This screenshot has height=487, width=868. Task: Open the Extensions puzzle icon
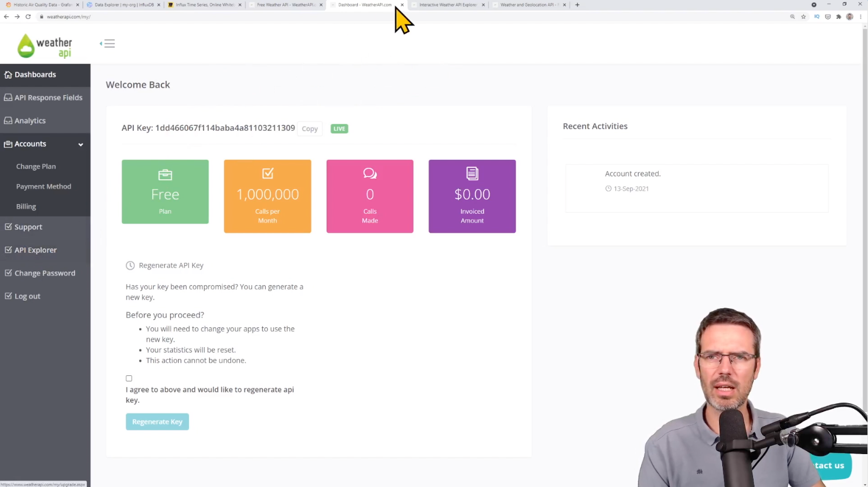point(838,17)
